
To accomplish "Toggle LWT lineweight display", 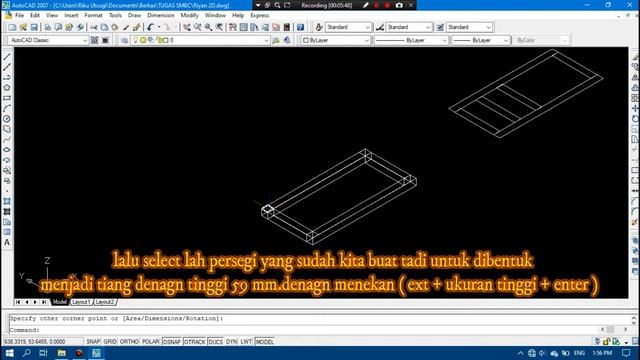I will tap(246, 342).
